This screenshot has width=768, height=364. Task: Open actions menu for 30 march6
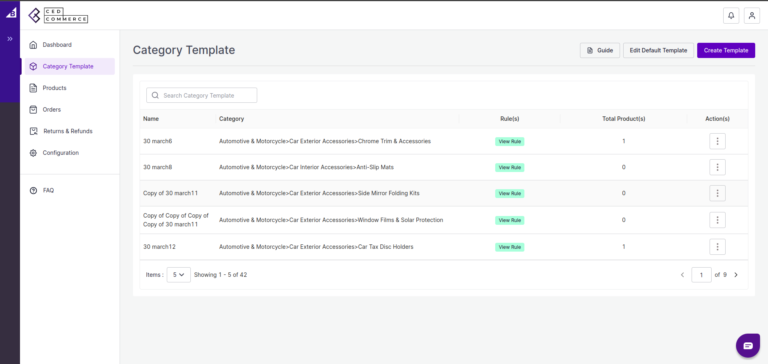click(718, 141)
